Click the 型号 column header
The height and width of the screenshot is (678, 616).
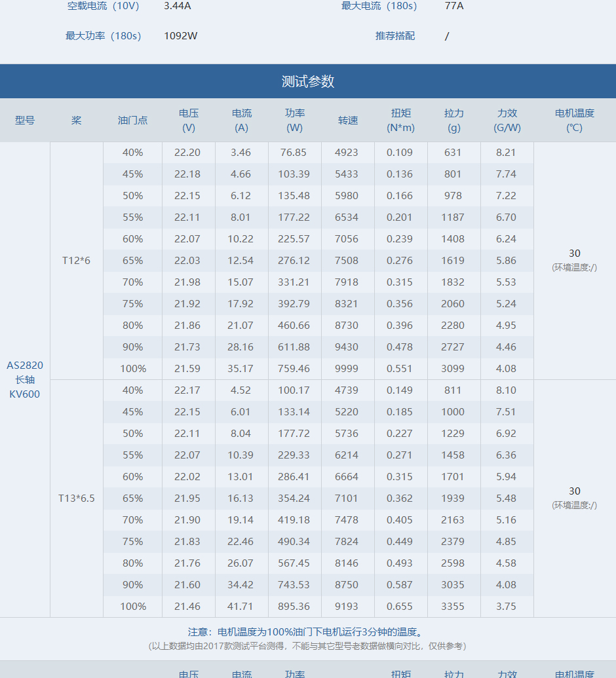(25, 121)
